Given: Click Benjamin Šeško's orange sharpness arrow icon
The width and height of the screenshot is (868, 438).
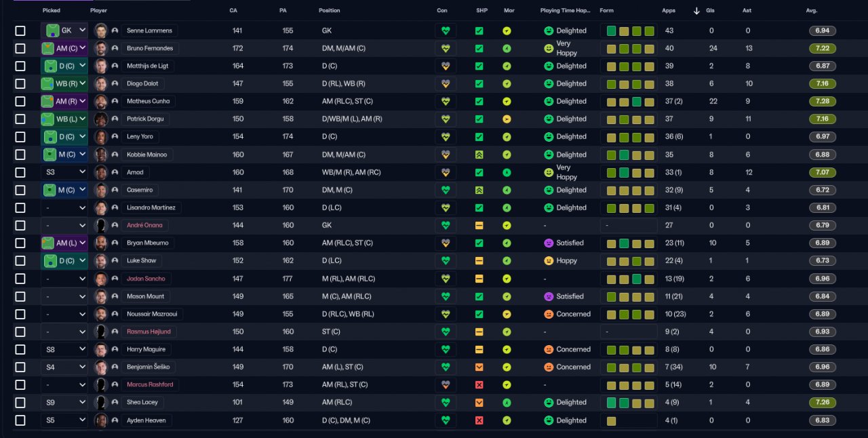Looking at the screenshot, I should (x=479, y=367).
